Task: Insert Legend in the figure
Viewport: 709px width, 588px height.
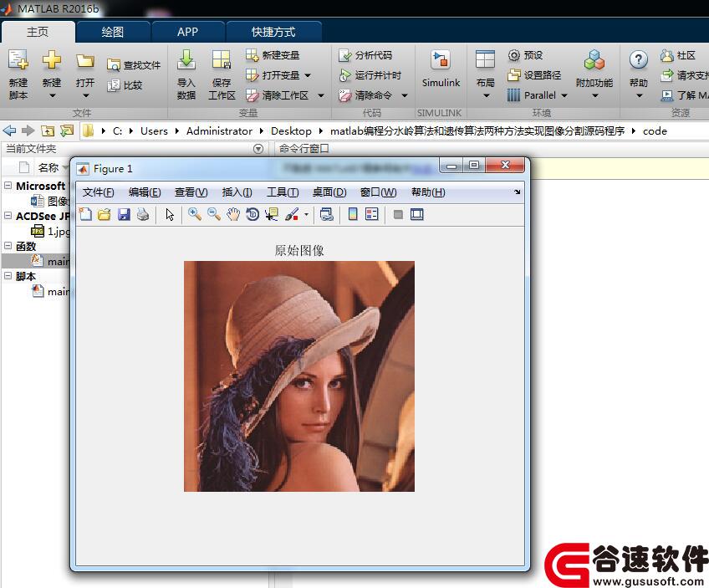Action: [x=372, y=214]
